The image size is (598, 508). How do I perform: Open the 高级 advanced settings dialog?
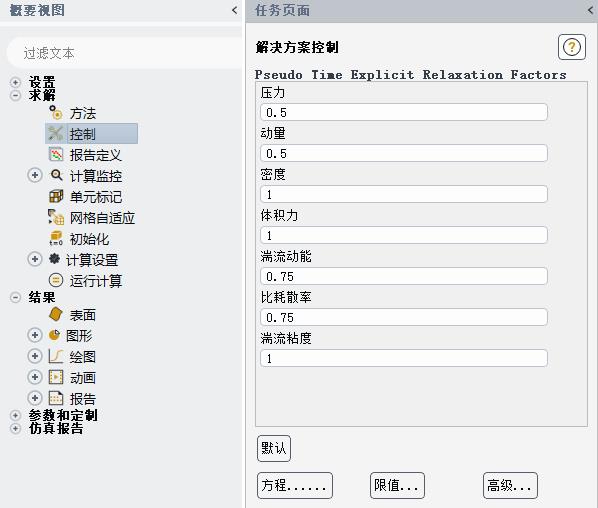click(510, 485)
